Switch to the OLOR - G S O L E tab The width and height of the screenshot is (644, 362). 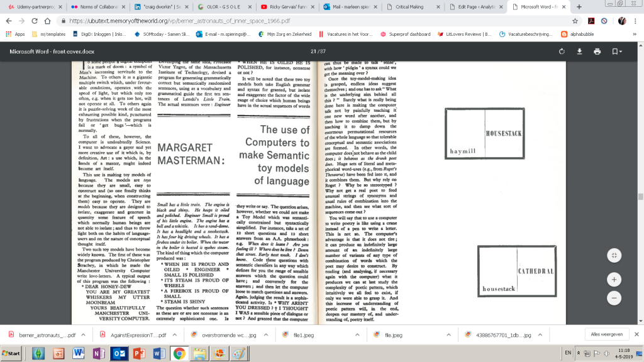(223, 7)
